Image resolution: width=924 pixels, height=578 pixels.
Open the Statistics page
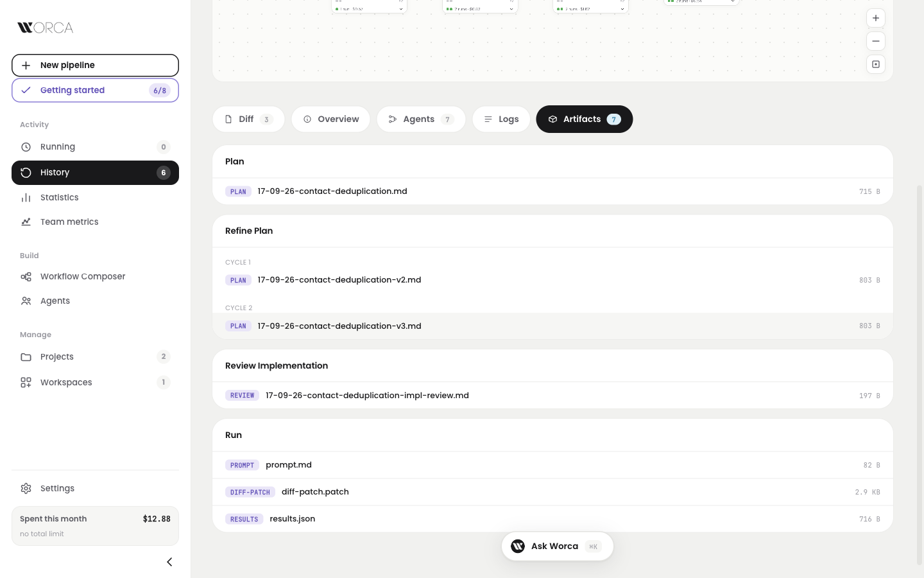tap(95, 198)
